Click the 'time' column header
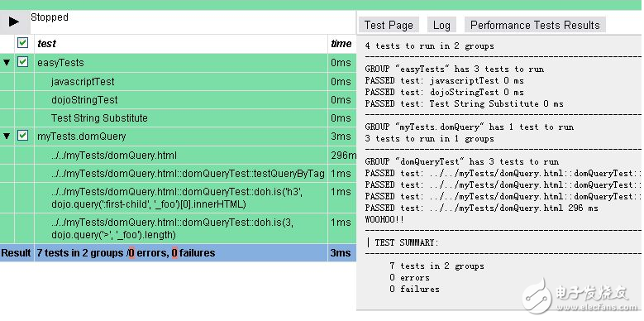 pos(341,44)
